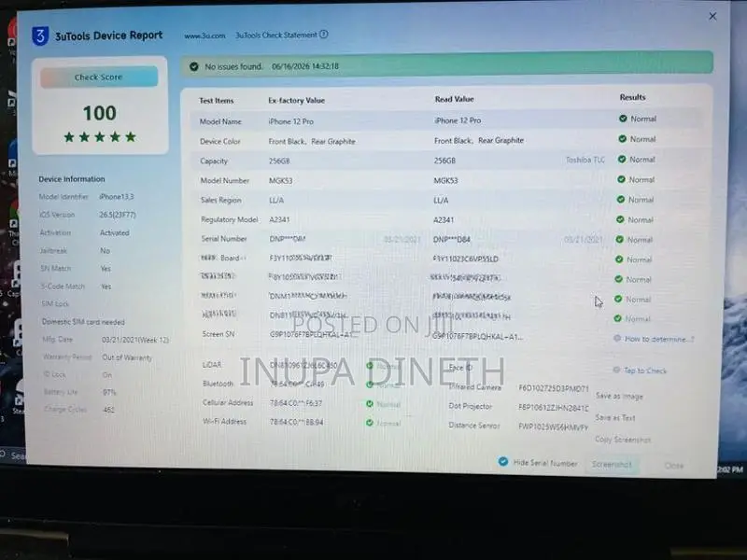Image resolution: width=747 pixels, height=560 pixels.
Task: Click the Normal check icon for Capacity
Action: coord(622,159)
